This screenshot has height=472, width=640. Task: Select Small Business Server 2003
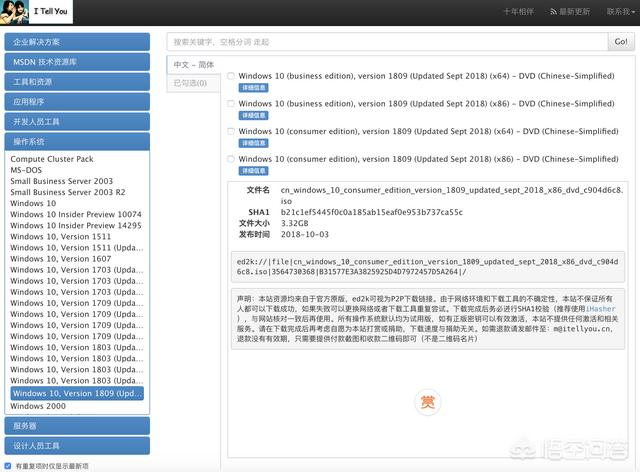pos(62,181)
